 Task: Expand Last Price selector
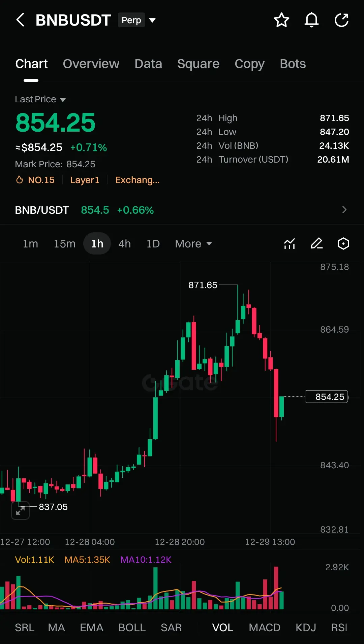click(40, 99)
